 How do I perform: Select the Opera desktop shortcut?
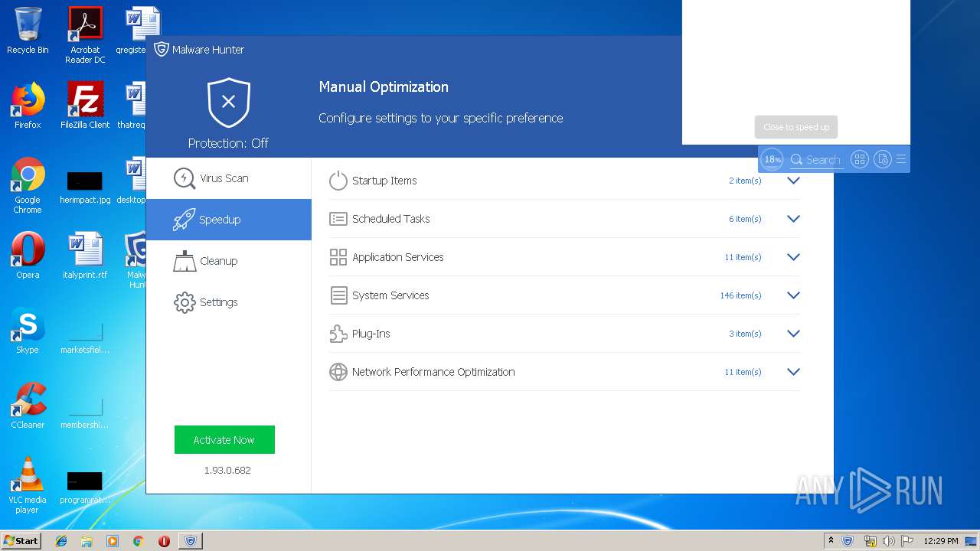28,256
